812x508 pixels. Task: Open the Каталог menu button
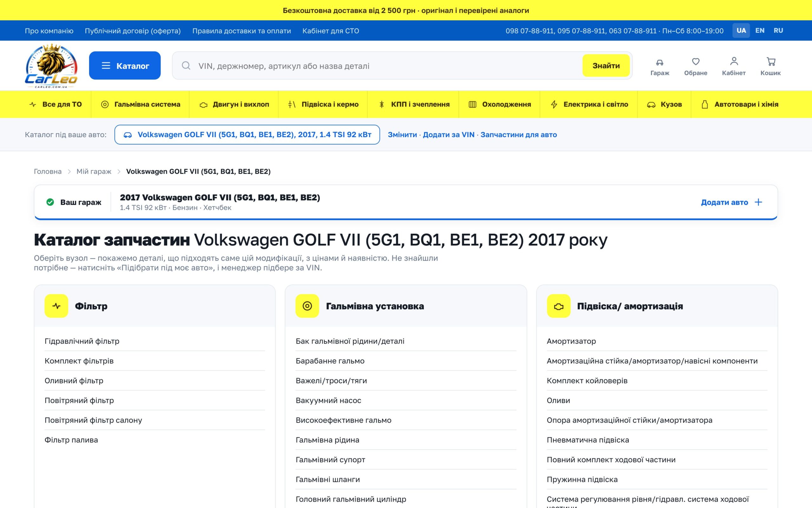[125, 65]
